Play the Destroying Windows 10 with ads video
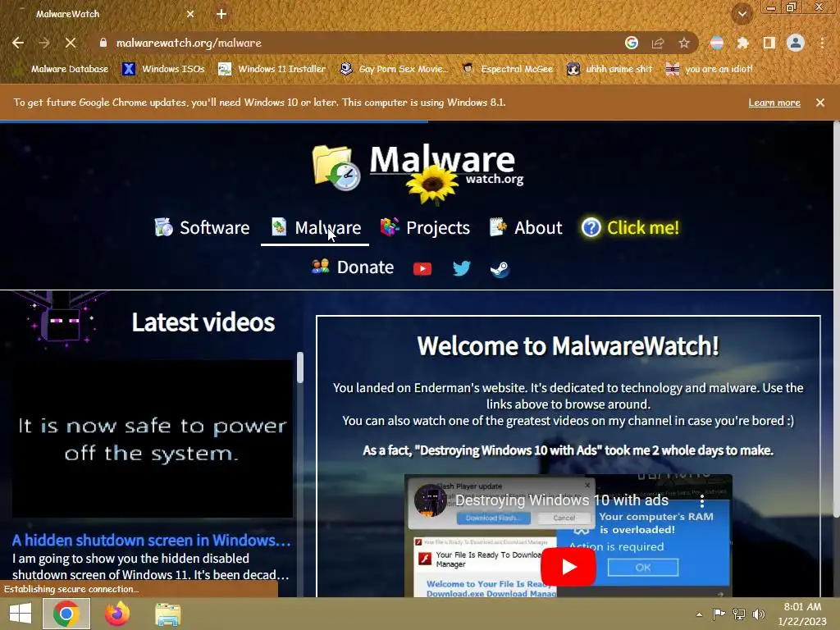 coord(568,567)
